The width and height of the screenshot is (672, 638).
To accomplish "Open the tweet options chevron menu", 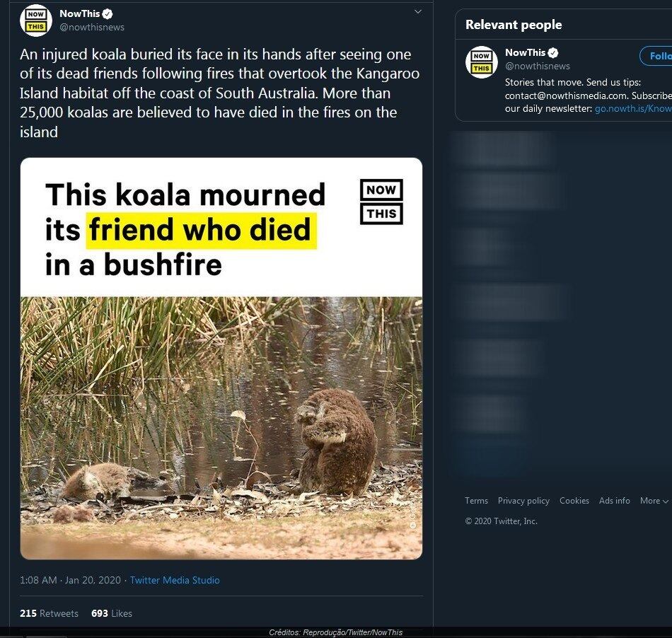I will click(x=417, y=12).
